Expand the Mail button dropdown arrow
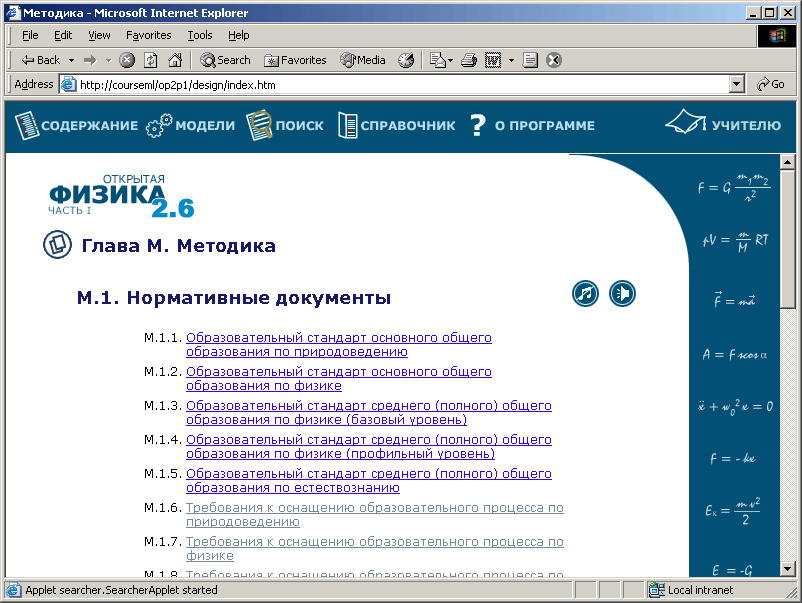This screenshot has height=603, width=802. tap(450, 60)
